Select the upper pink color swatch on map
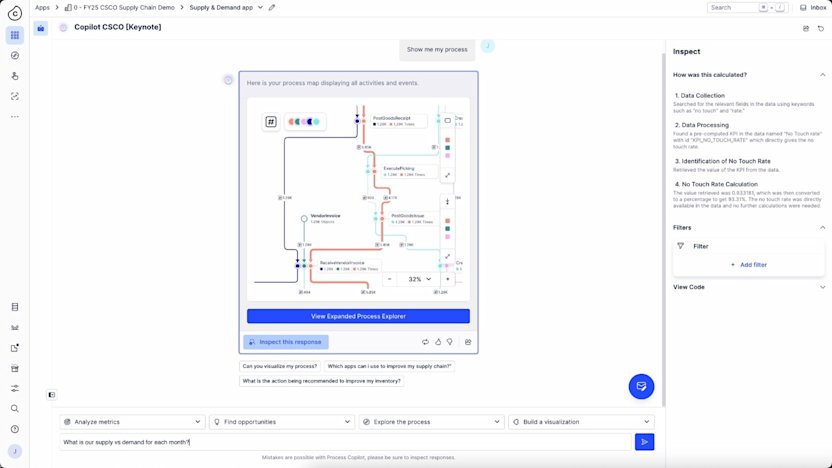832x468 pixels. 447,155
